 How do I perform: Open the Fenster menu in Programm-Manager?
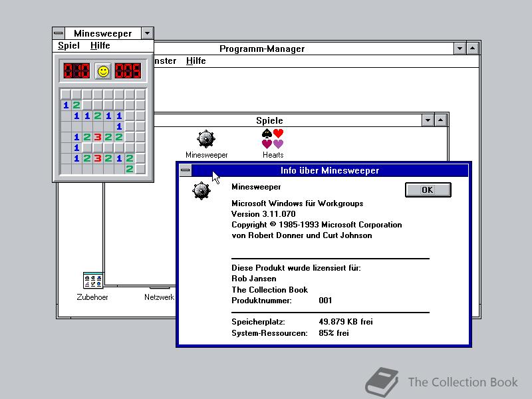tap(166, 61)
